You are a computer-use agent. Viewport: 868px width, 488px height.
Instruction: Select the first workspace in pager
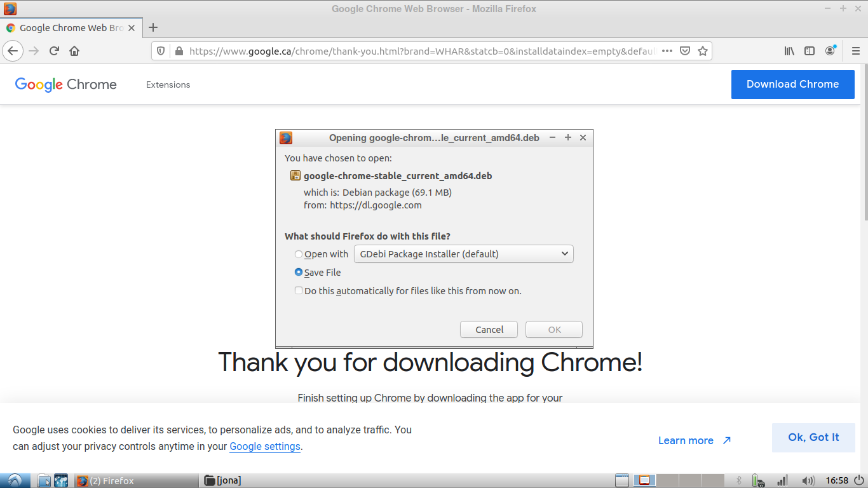point(644,480)
